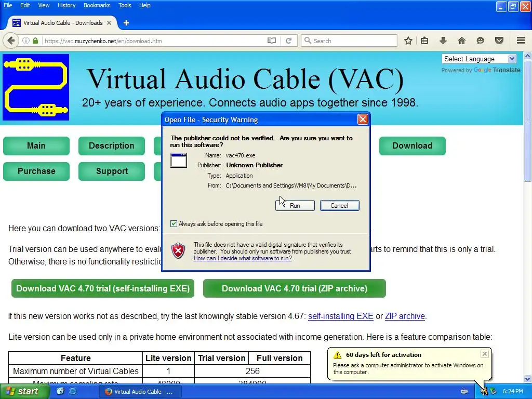Open the Edit menu

pos(25,5)
